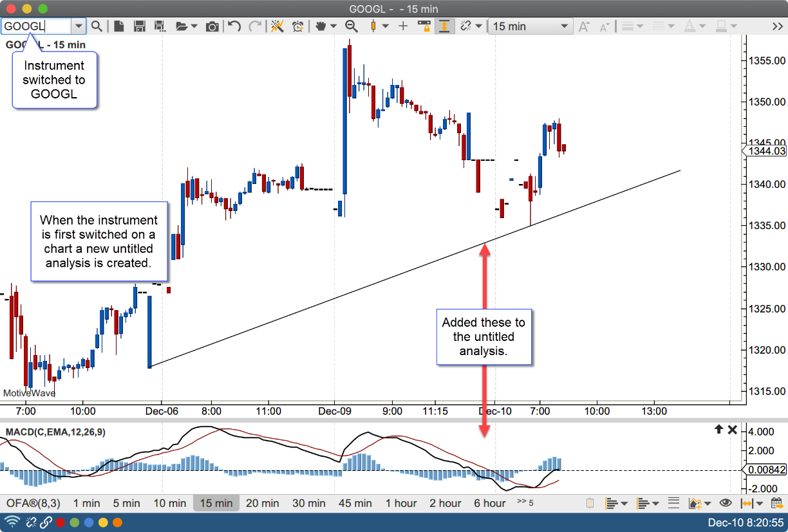Expand the open folder dropdown arrow
The image size is (788, 532).
point(196,26)
